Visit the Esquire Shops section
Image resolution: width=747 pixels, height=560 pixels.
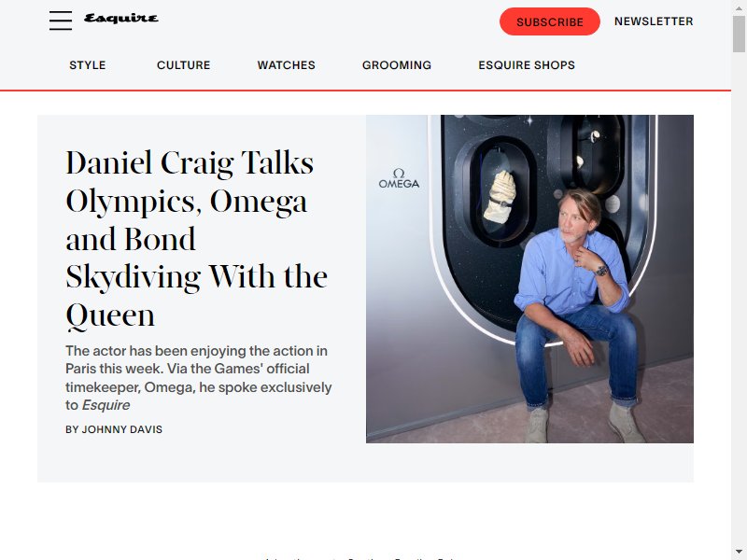[527, 65]
